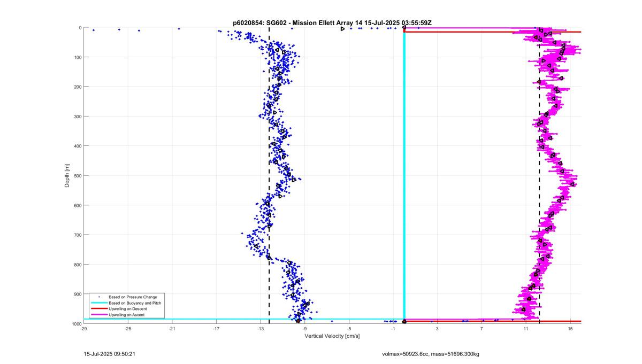Viewport: 642px width, 364px height.
Task: Click depth tick label "100"
Action: [x=78, y=57]
